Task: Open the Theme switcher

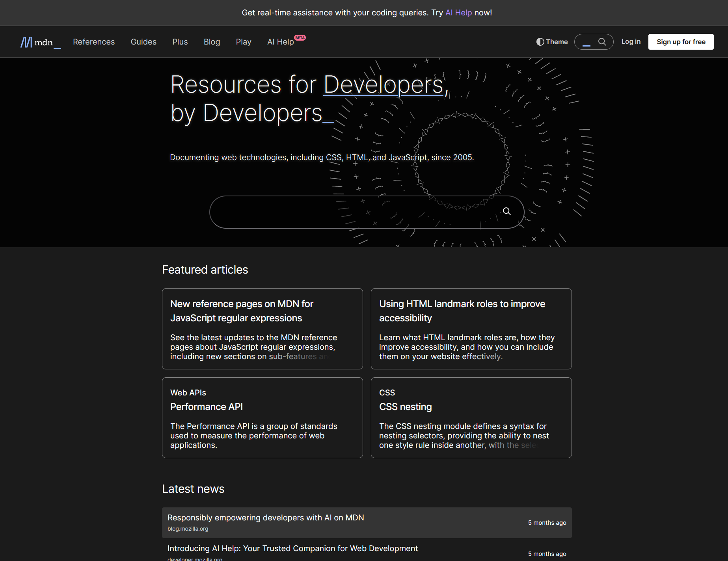Action: (x=552, y=42)
